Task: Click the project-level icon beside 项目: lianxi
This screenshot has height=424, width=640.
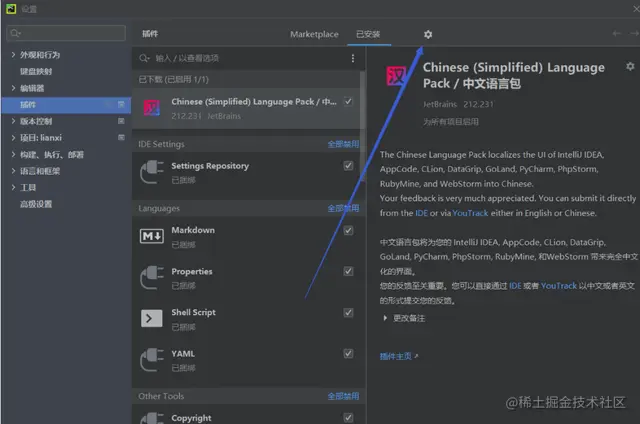Action: (x=121, y=138)
